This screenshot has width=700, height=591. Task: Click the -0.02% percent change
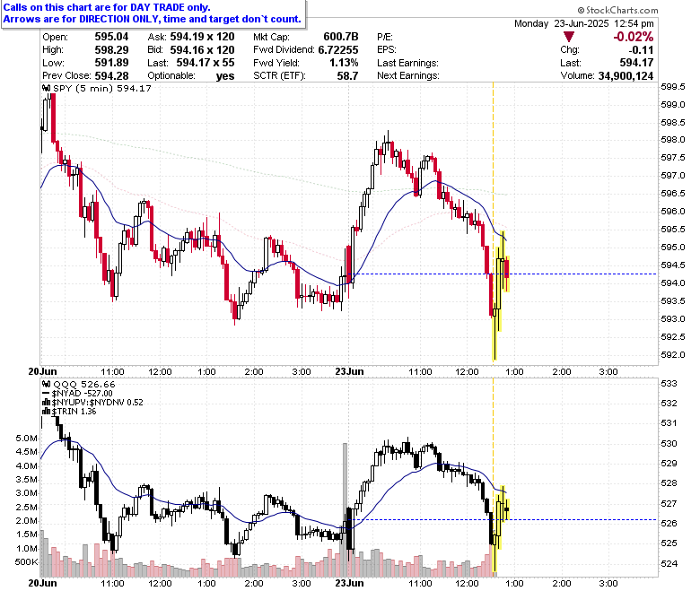pos(633,37)
